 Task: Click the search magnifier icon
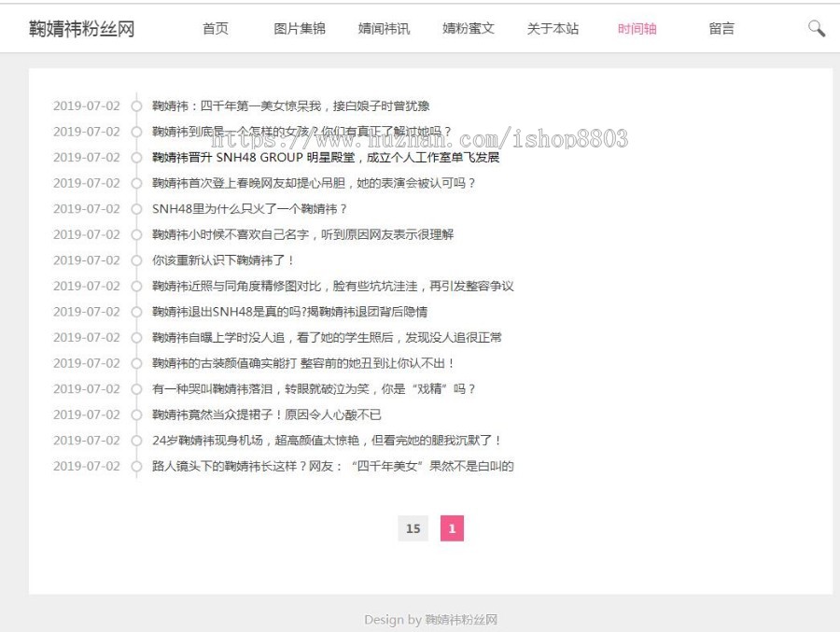tap(817, 28)
